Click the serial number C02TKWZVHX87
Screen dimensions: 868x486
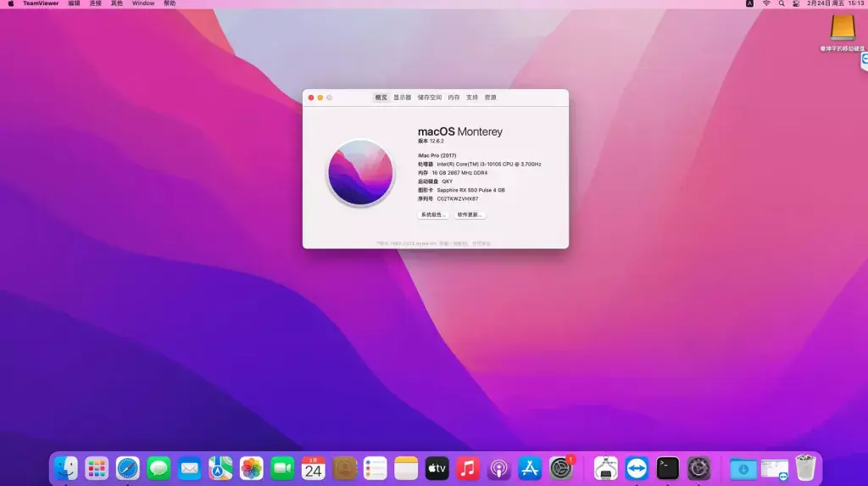tap(457, 199)
